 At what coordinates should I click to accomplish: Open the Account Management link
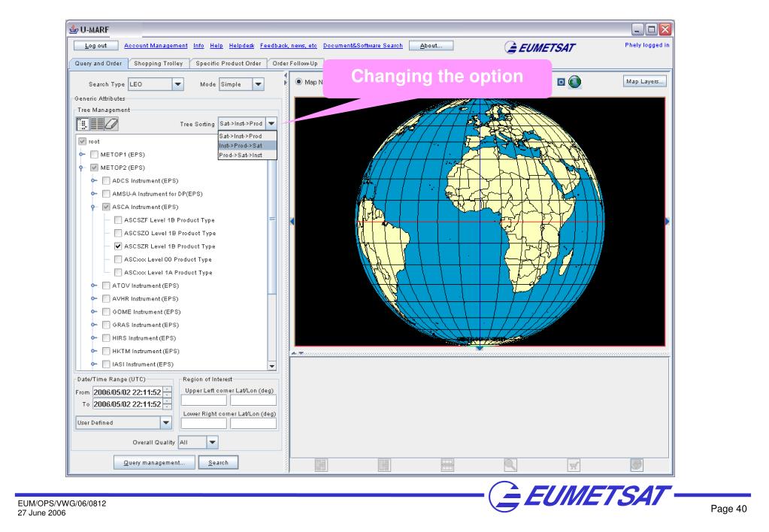pos(156,46)
